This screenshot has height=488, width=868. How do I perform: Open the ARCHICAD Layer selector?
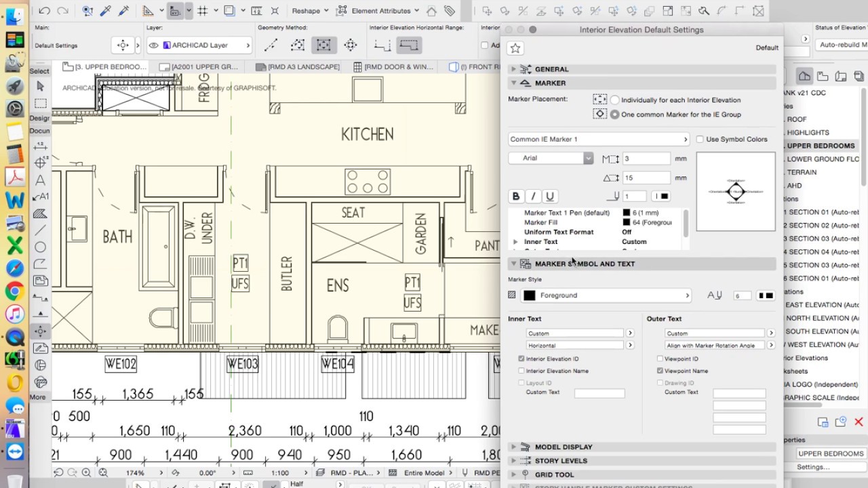pyautogui.click(x=199, y=45)
